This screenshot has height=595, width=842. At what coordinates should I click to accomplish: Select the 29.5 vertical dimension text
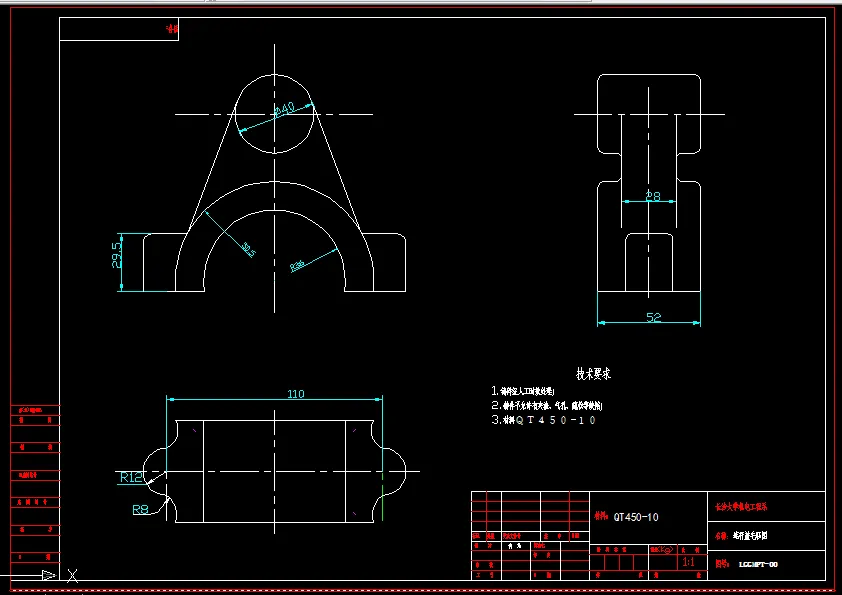pyautogui.click(x=117, y=255)
